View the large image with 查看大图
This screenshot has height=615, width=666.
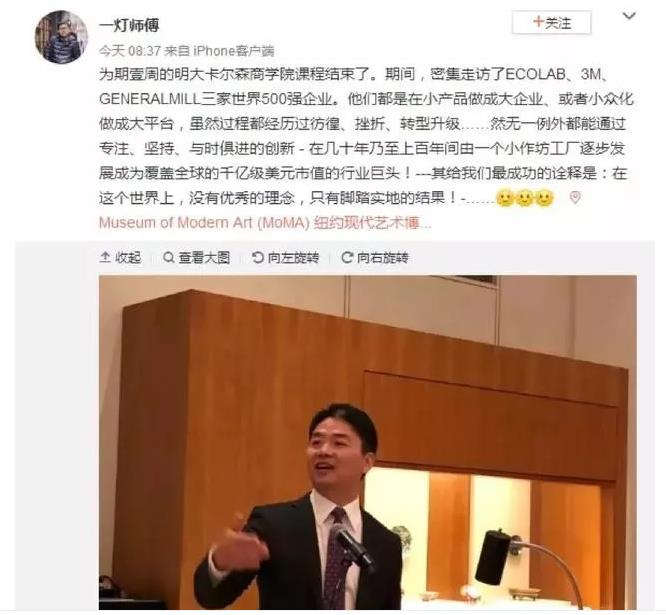coord(197,257)
